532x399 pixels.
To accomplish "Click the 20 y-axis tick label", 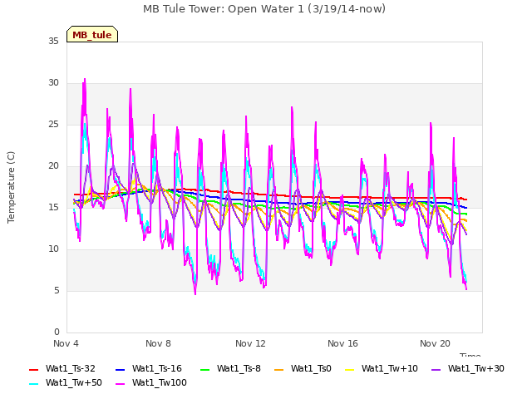I will (53, 166).
